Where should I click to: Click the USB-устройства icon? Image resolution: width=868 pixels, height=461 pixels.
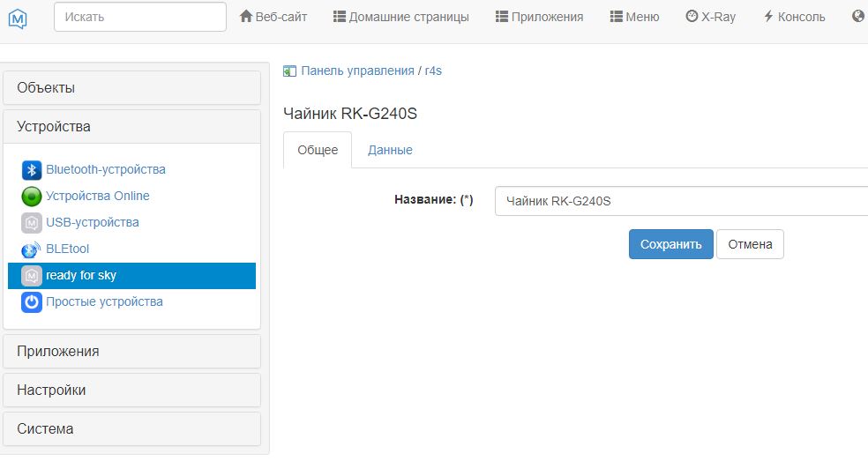[x=32, y=223]
